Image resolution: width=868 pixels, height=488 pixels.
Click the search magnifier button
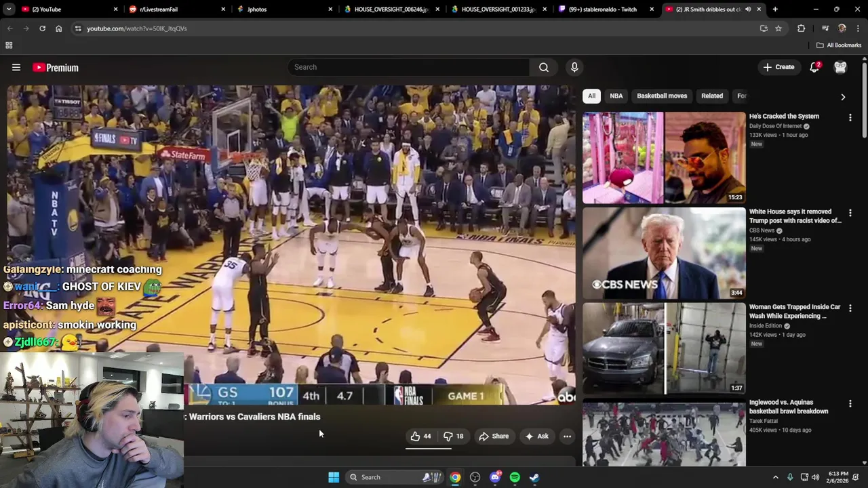coord(544,67)
